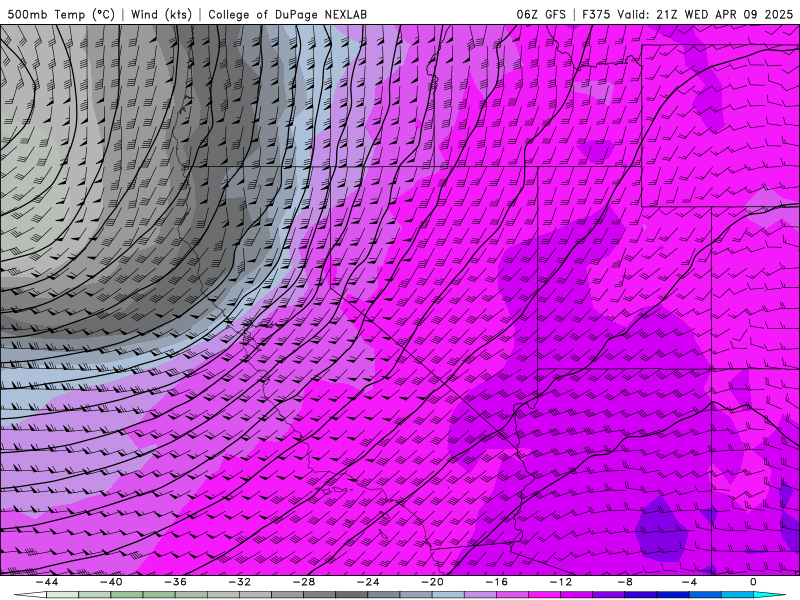Image resolution: width=800 pixels, height=600 pixels.
Task: Click the -20 colorbar label
Action: 432,582
